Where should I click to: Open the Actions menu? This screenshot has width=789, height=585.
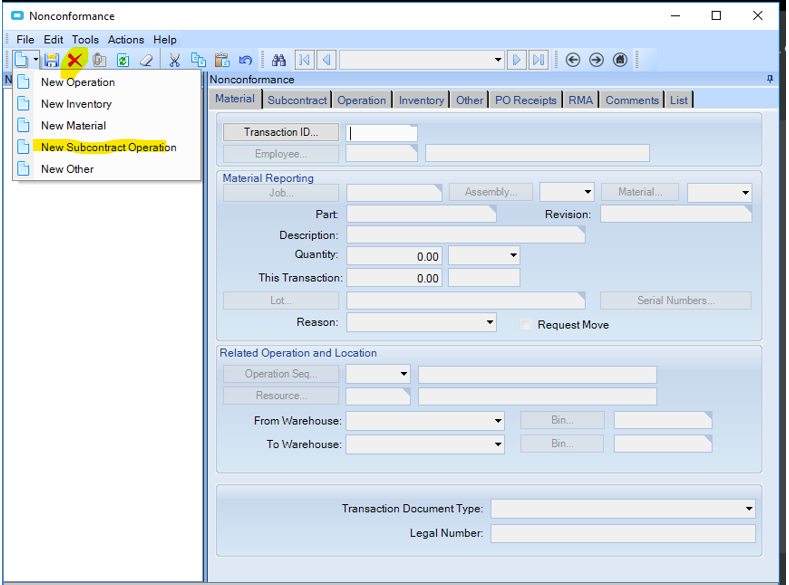126,40
